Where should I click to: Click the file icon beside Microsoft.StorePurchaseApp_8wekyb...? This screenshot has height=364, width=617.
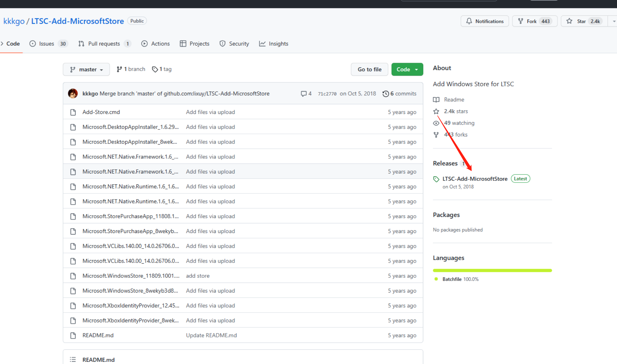(x=73, y=231)
